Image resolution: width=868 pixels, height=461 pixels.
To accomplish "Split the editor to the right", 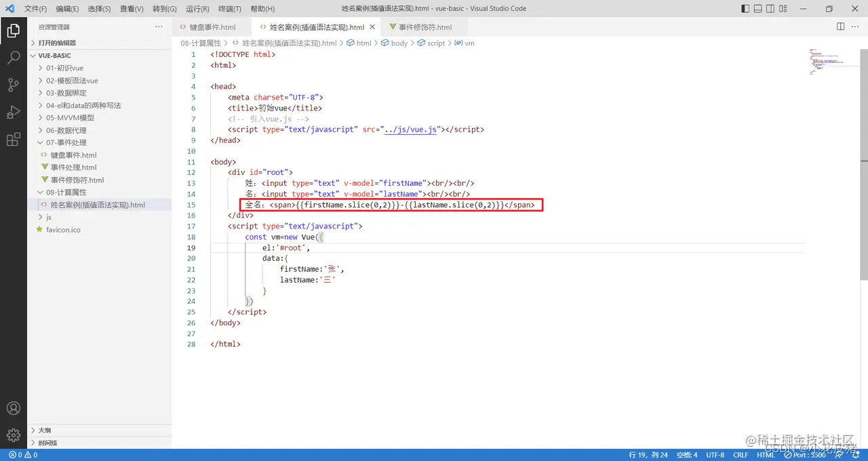I will 840,26.
